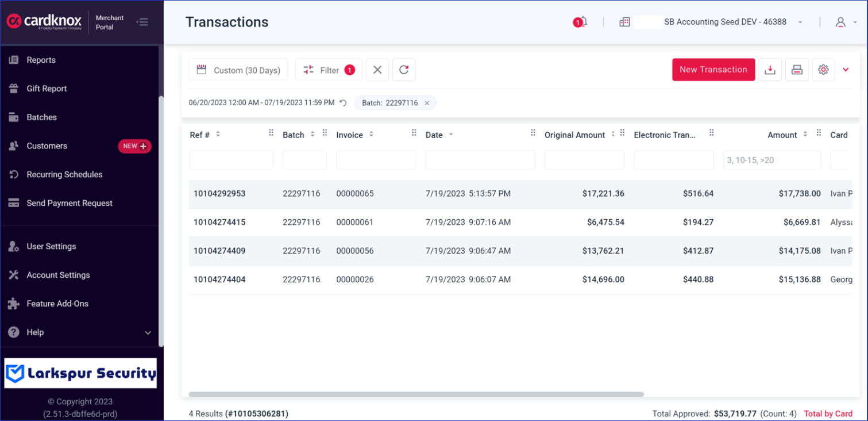This screenshot has height=421, width=868.
Task: Click the Invoice column drag handle
Action: (x=414, y=133)
